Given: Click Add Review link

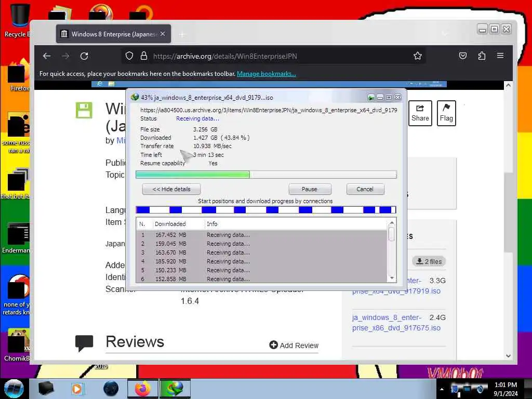Looking at the screenshot, I should coord(294,345).
